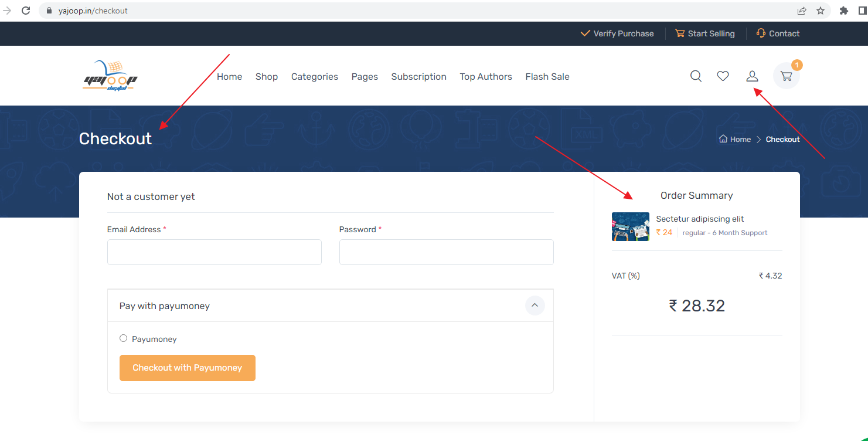Screen dimensions: 868x441
Task: Open Sectetur adipiscing elit product title
Action: [x=700, y=219]
